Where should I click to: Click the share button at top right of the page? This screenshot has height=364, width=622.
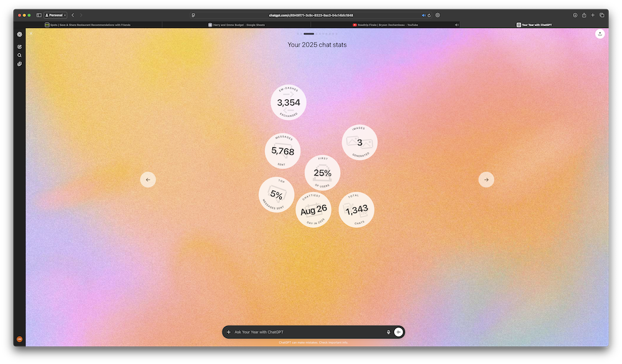[600, 34]
